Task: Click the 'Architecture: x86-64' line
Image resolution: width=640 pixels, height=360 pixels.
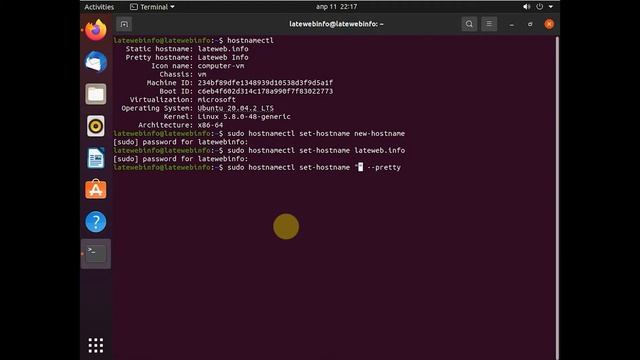Action: click(181, 125)
